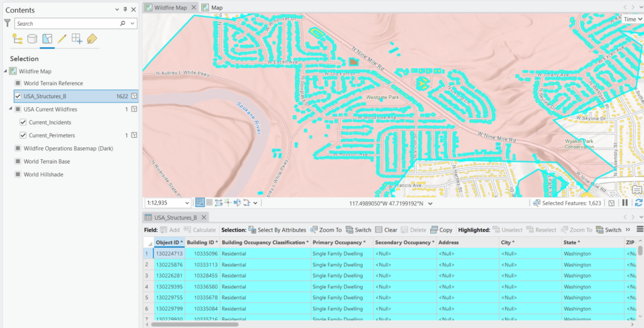
Task: Clear selection icon beside Current_Perimeters
Action: pos(134,135)
